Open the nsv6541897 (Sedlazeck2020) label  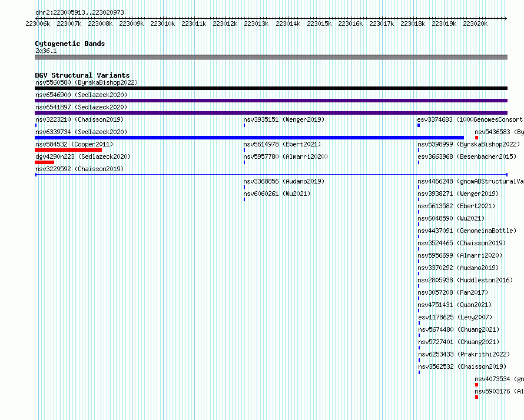click(x=81, y=107)
